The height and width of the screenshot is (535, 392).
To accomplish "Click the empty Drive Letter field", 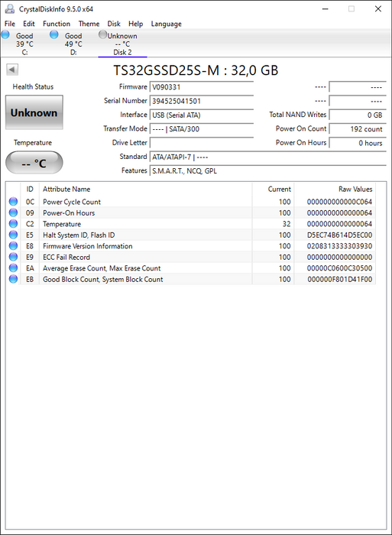I will [x=201, y=143].
